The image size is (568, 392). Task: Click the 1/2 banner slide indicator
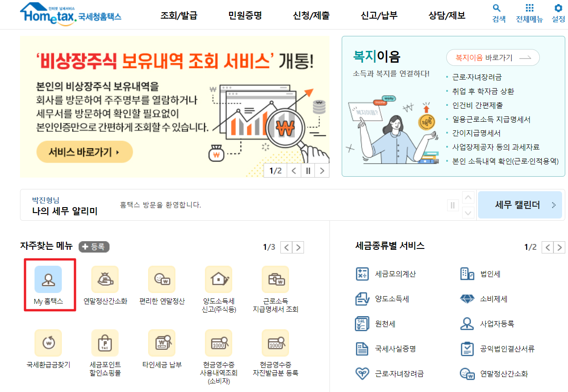click(x=274, y=169)
